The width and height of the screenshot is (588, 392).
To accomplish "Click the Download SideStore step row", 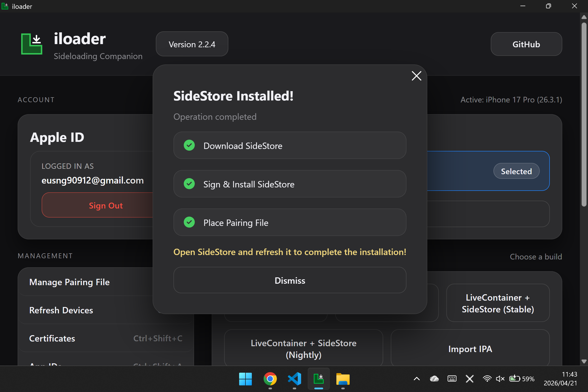I will click(290, 145).
